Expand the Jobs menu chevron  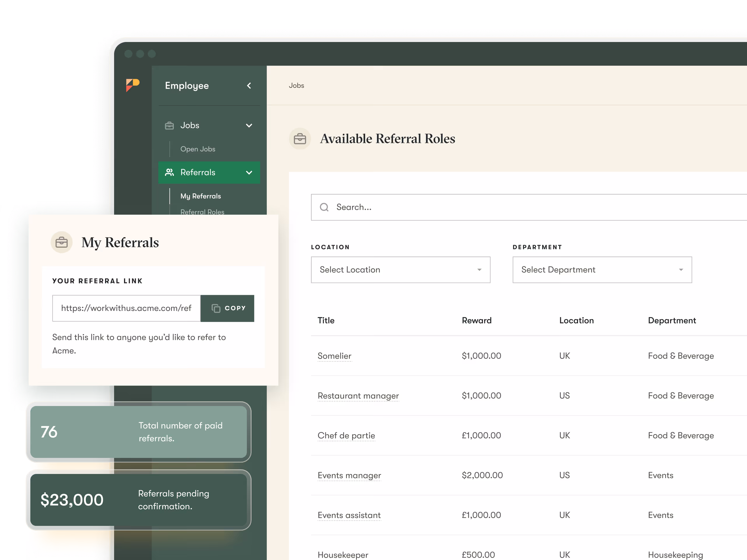click(249, 126)
